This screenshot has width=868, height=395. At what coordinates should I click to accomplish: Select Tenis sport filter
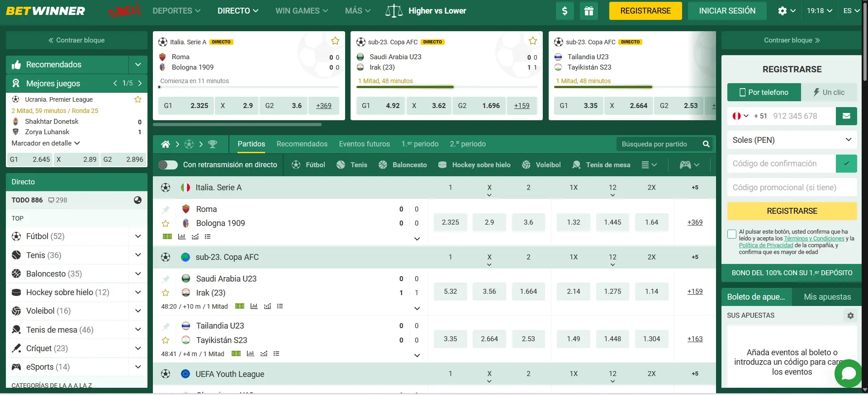click(x=351, y=165)
